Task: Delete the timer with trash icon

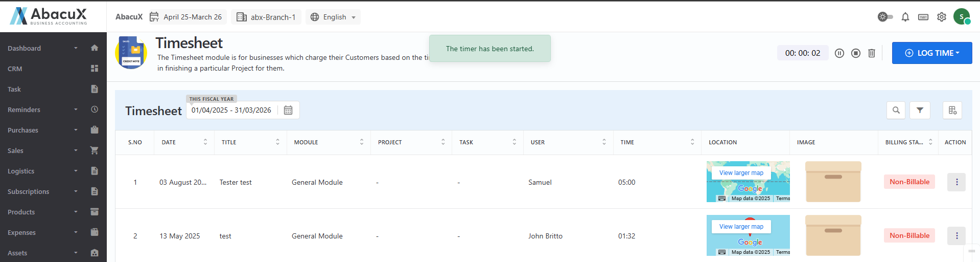Action: (x=872, y=53)
